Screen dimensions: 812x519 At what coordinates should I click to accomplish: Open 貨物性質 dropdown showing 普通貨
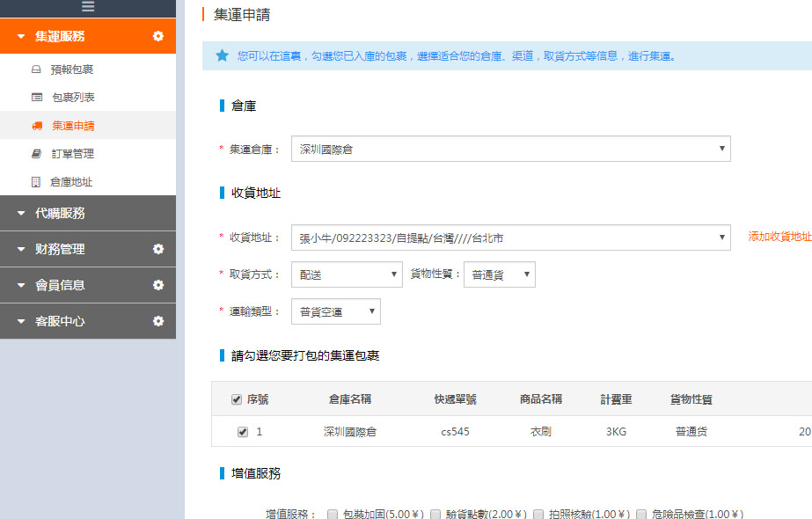tap(499, 274)
